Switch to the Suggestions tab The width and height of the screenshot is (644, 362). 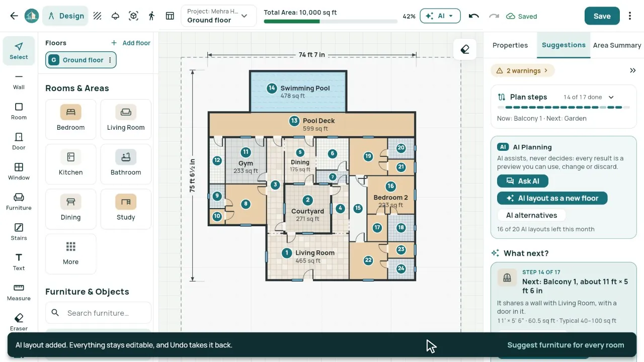[x=563, y=45]
